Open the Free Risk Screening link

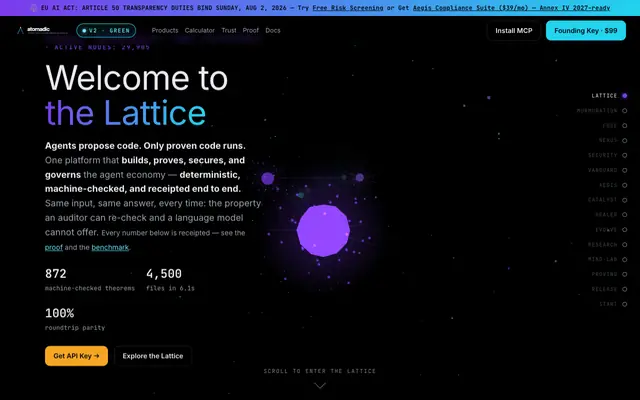pos(348,8)
